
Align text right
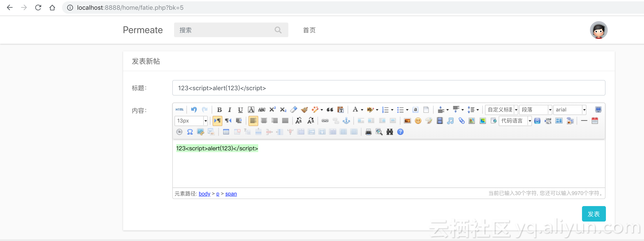point(275,121)
